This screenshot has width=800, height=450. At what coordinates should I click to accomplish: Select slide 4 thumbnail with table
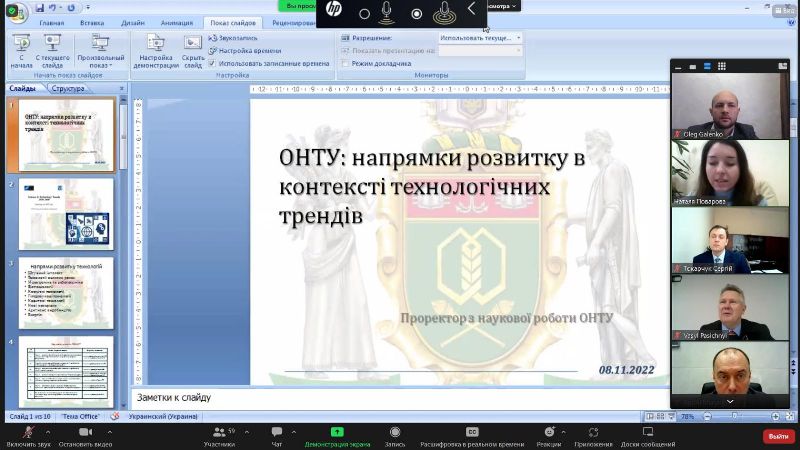pyautogui.click(x=66, y=371)
